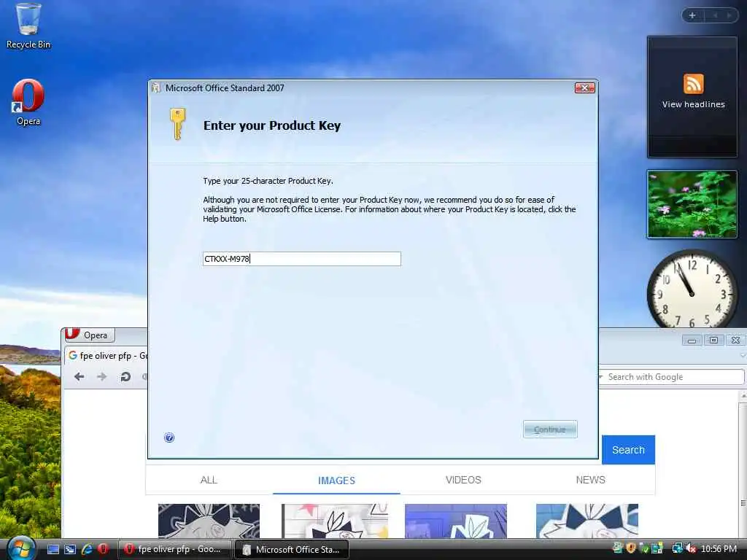Add a gadget with the sidebar plus button

693,15
